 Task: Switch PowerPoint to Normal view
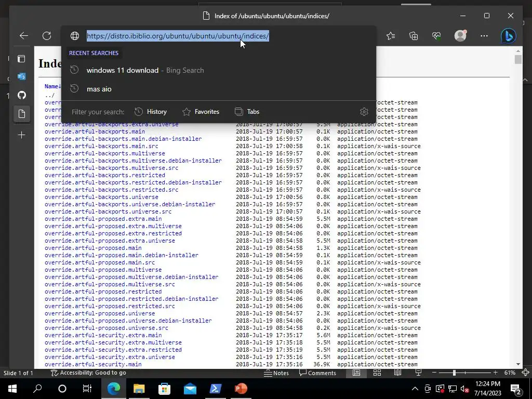pos(356,373)
